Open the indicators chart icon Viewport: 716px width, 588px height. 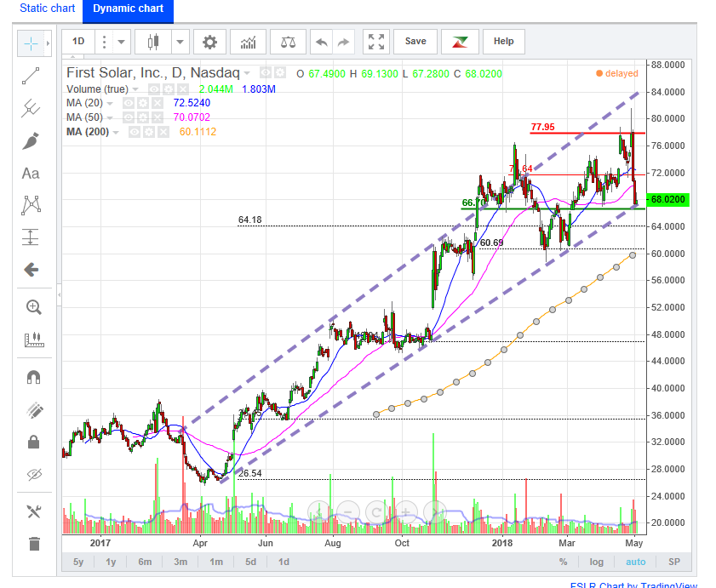248,42
